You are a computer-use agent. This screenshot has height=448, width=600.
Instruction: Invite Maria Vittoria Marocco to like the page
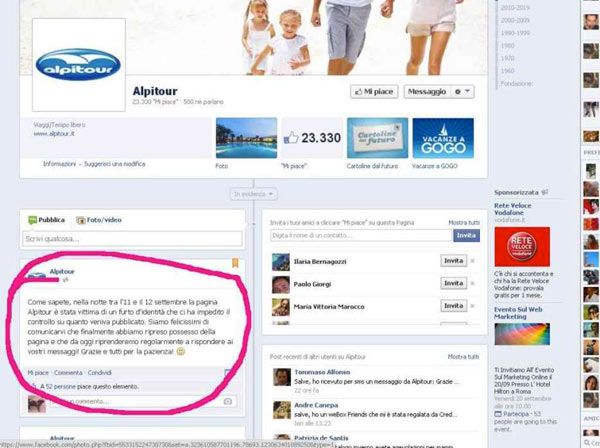[454, 306]
